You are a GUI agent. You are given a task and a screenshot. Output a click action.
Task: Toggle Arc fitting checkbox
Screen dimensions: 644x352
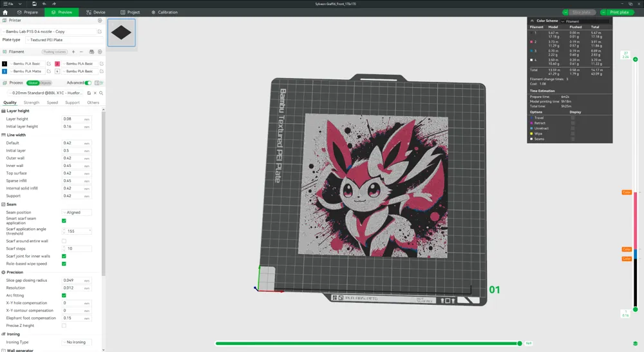(x=64, y=295)
